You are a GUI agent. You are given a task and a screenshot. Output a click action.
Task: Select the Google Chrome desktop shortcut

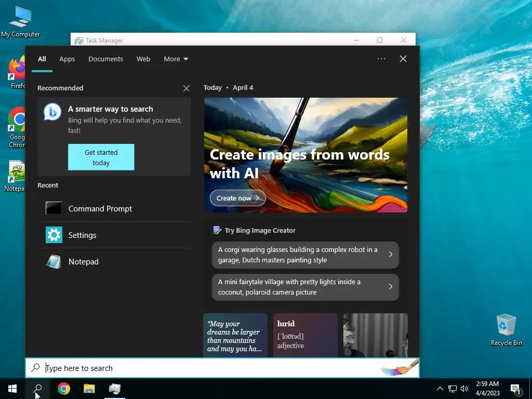click(16, 127)
